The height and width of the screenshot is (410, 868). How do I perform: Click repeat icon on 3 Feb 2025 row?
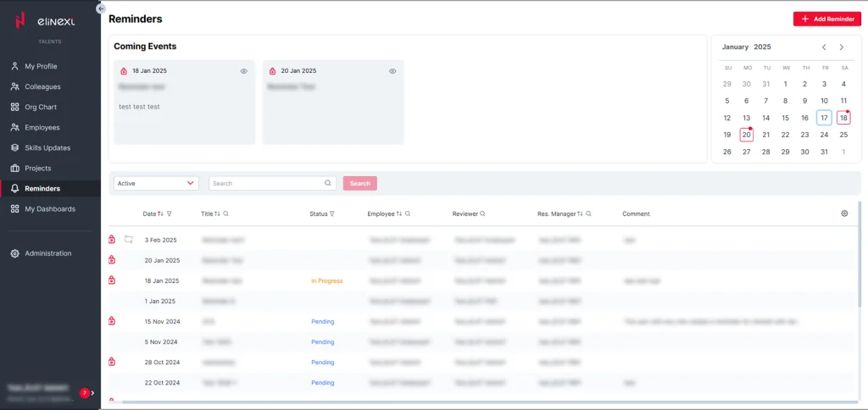point(129,240)
